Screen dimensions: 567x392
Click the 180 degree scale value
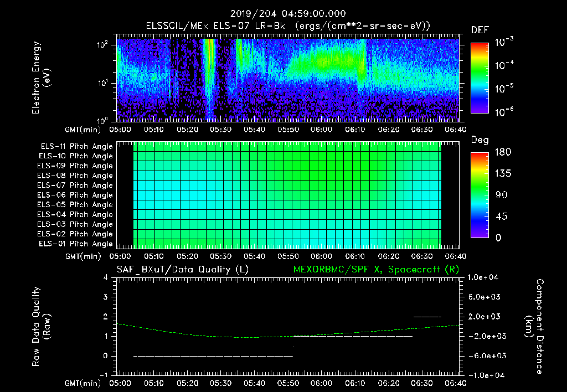tap(503, 152)
